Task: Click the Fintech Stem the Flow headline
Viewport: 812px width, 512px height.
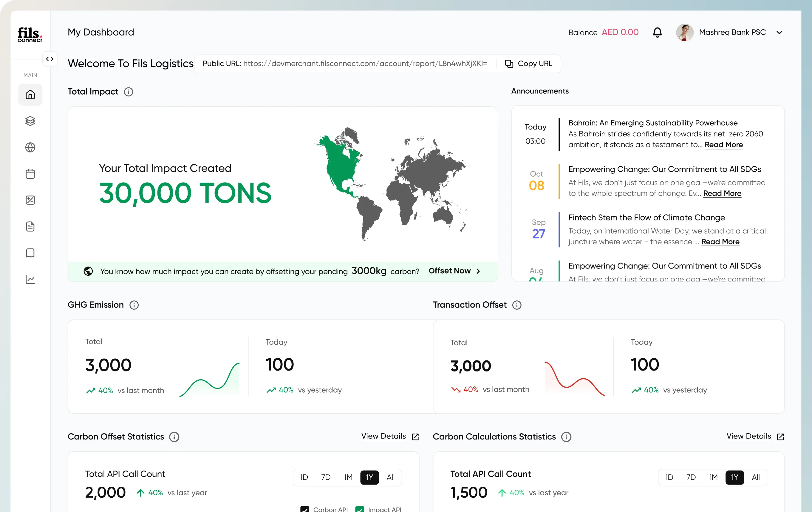Action: point(646,218)
